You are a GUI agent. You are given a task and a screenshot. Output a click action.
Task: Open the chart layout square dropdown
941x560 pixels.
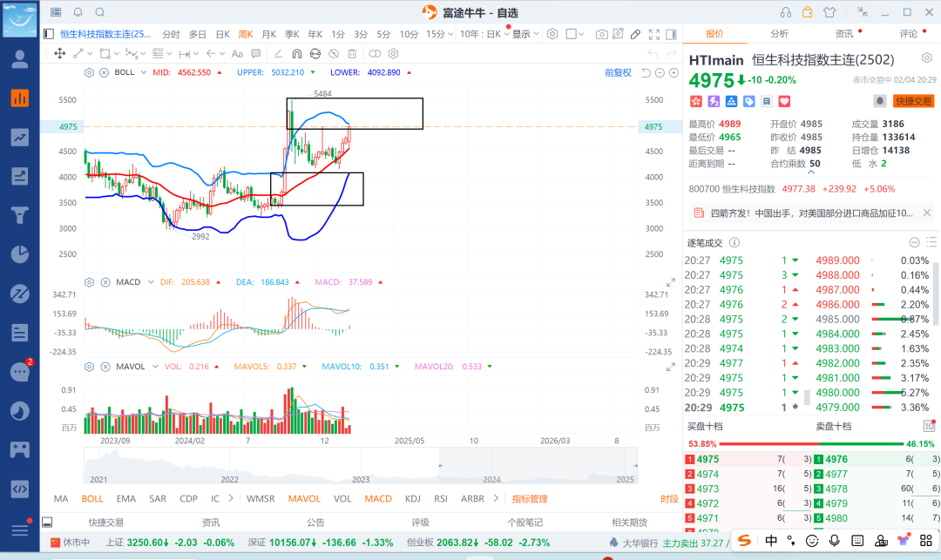point(574,34)
